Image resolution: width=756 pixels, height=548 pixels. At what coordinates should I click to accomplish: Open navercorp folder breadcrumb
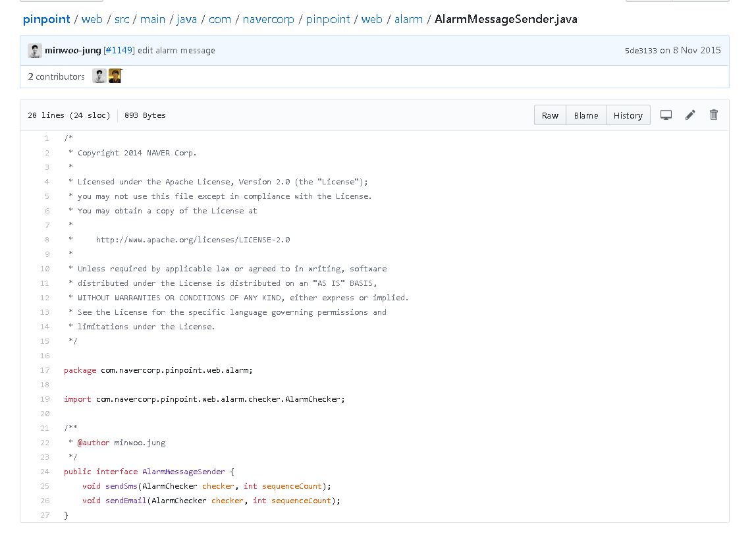tap(269, 19)
